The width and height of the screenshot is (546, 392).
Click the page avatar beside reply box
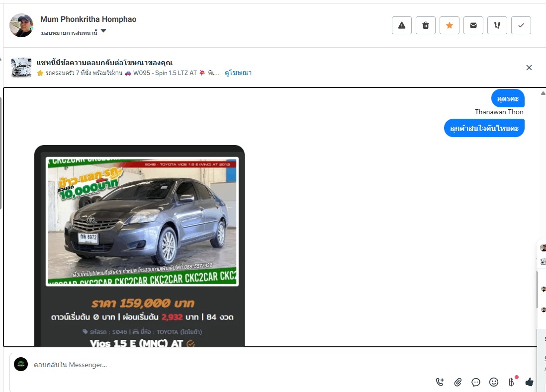tap(21, 364)
